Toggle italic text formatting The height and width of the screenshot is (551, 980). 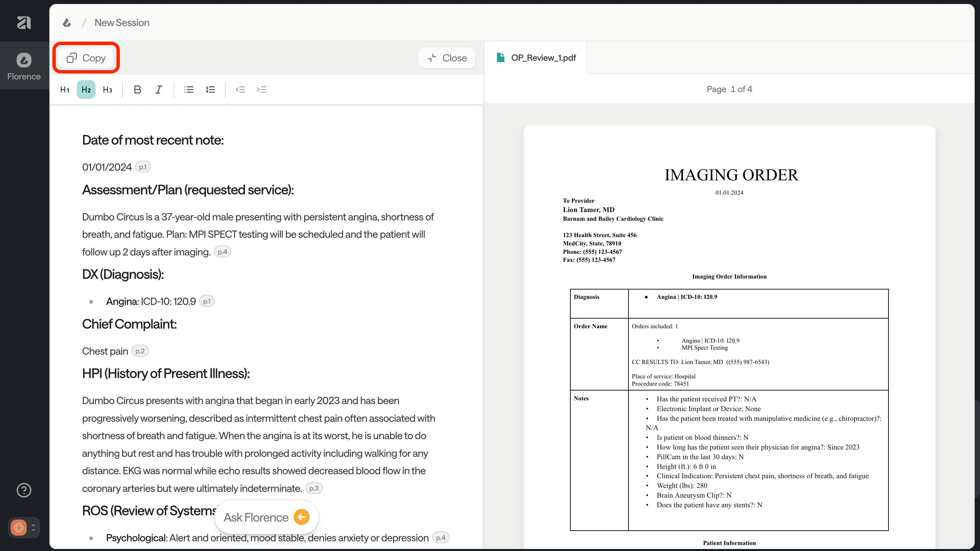click(x=159, y=89)
